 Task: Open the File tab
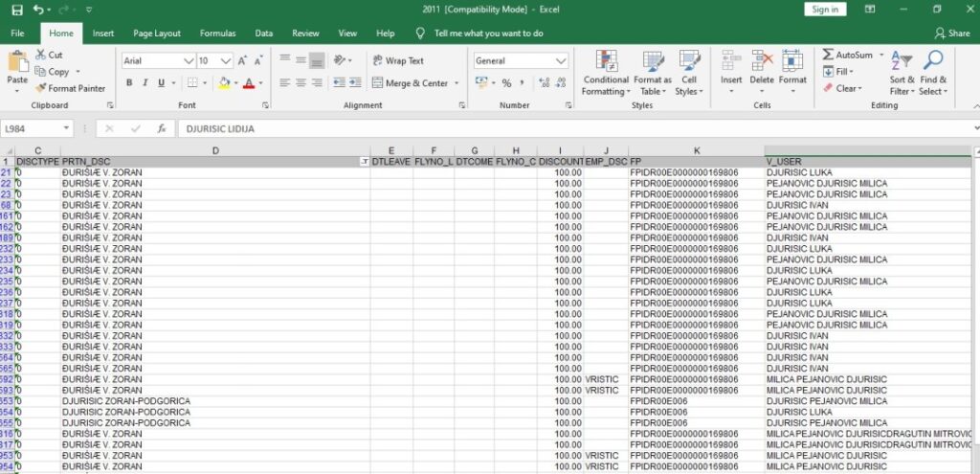pyautogui.click(x=17, y=34)
